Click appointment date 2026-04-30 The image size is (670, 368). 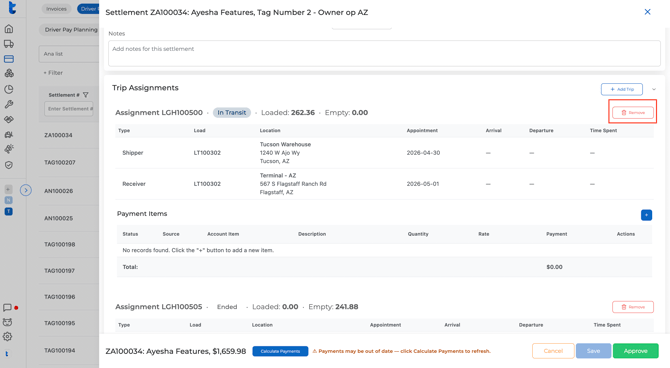[423, 153]
